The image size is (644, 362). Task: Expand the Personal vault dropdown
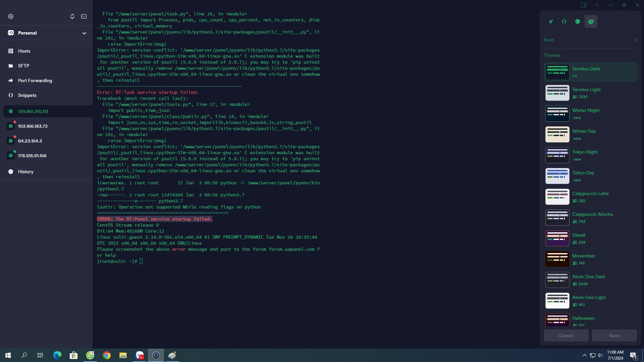[84, 33]
